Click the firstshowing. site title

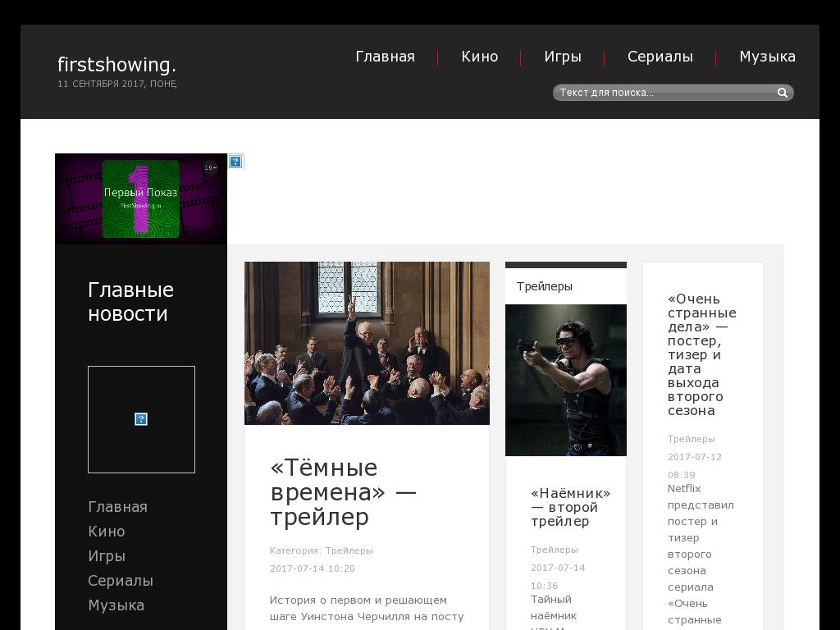coord(116,64)
